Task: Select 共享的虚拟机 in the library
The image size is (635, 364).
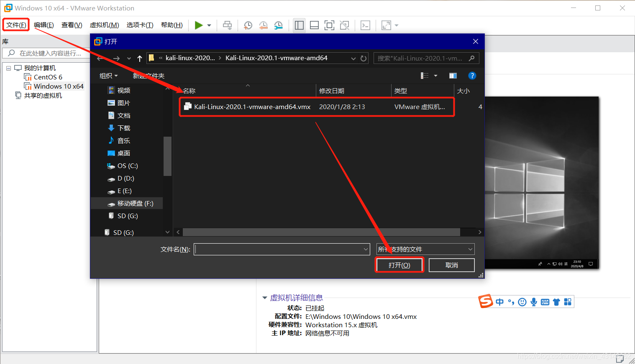Action: tap(43, 95)
